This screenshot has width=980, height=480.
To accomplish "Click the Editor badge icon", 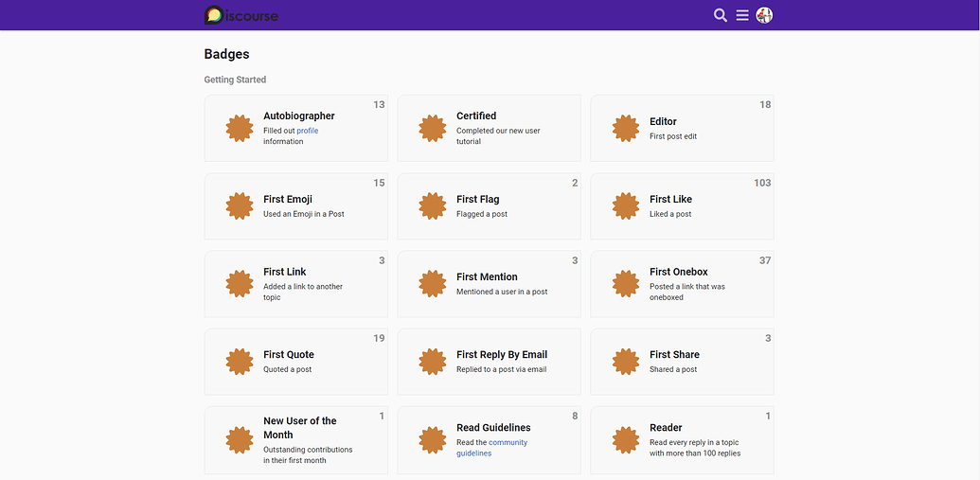I will [x=626, y=129].
